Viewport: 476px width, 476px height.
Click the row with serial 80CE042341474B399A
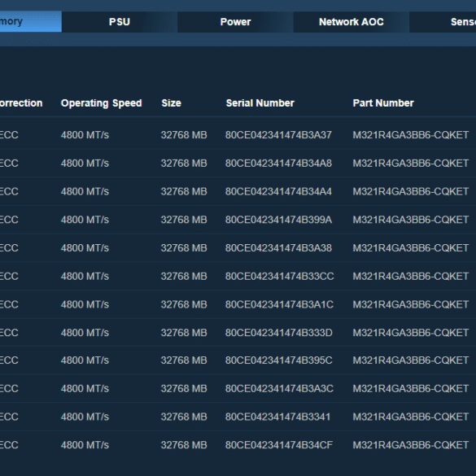click(x=238, y=220)
